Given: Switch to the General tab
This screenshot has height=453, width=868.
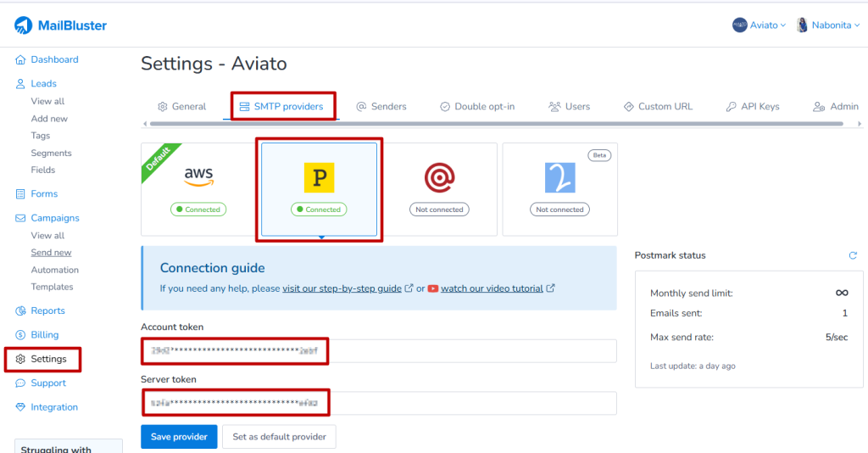Looking at the screenshot, I should click(181, 106).
